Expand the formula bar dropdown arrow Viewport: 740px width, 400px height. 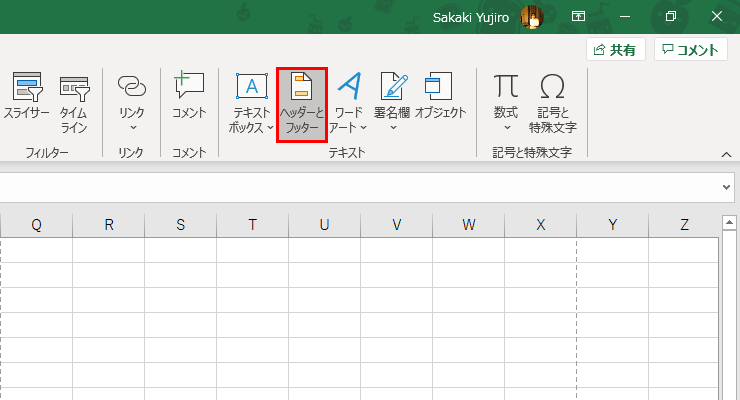coord(727,187)
